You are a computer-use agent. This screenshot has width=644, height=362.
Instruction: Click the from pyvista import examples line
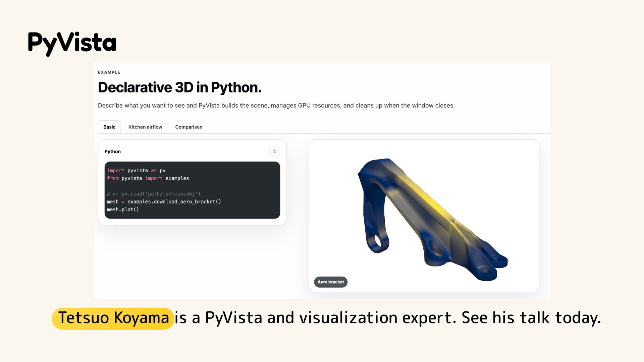(148, 178)
